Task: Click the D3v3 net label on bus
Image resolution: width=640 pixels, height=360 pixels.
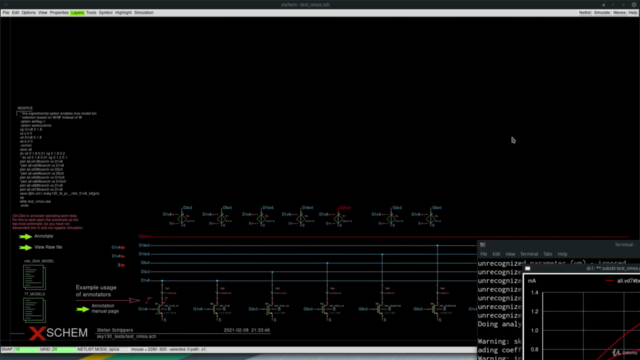Action: 145,271
